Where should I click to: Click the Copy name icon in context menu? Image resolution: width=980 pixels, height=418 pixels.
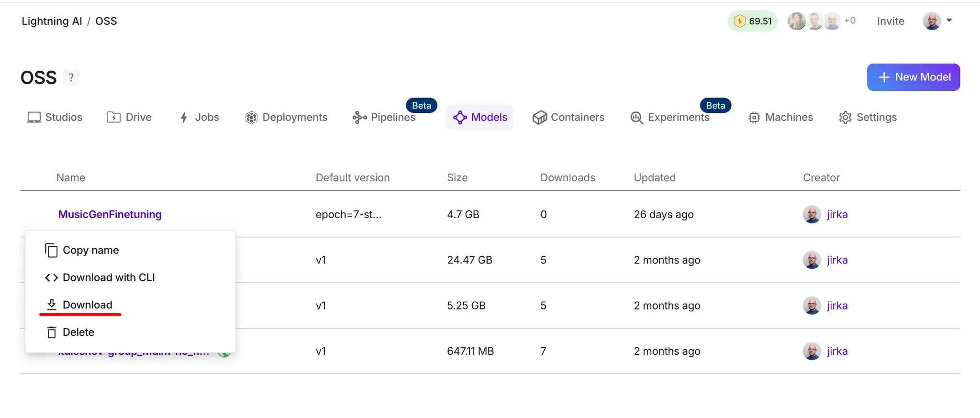(51, 250)
